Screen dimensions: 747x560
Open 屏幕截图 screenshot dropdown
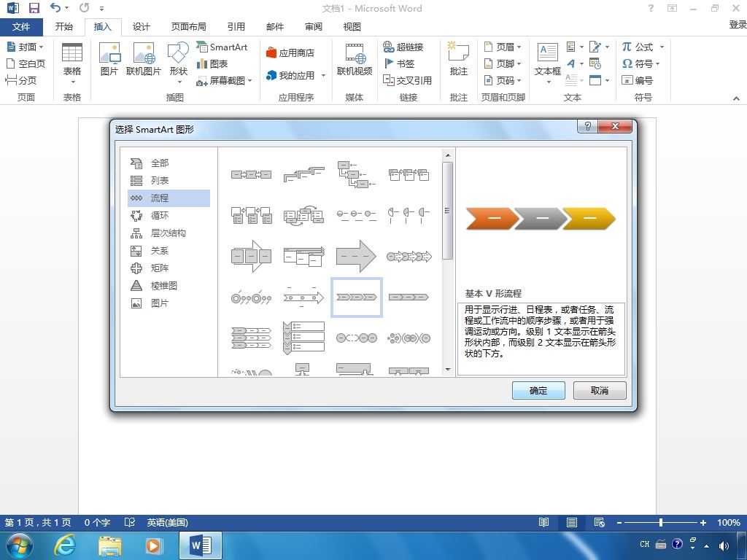point(224,80)
